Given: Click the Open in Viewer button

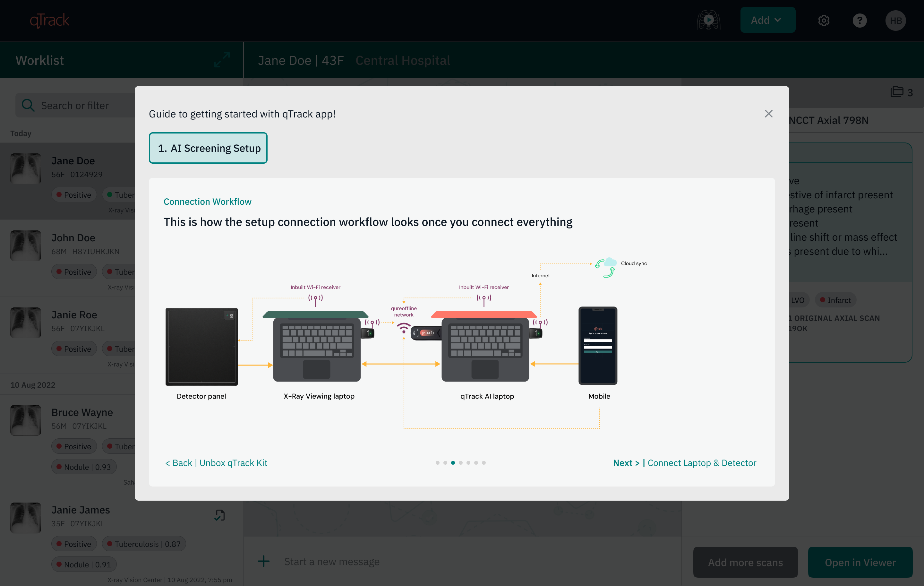Looking at the screenshot, I should 860,562.
